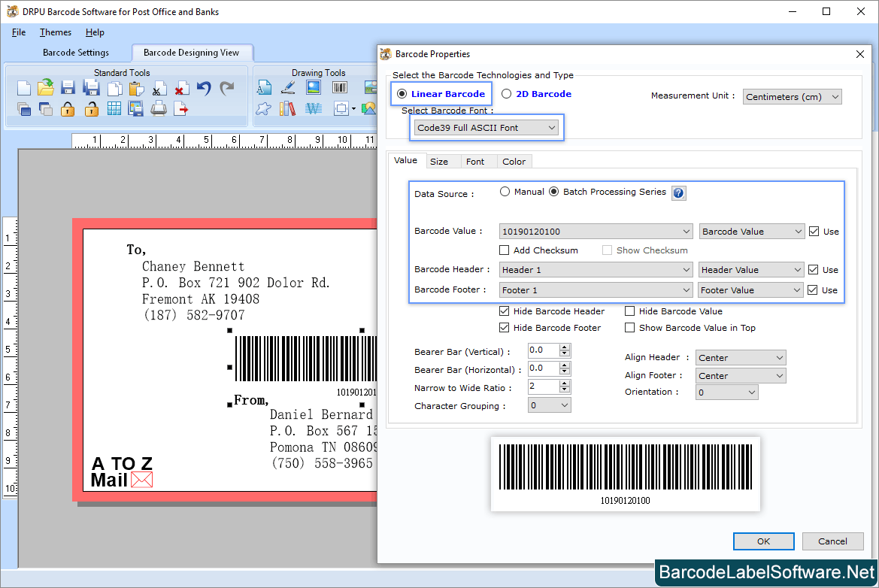879x588 pixels.
Task: Click the OK button
Action: (x=763, y=541)
